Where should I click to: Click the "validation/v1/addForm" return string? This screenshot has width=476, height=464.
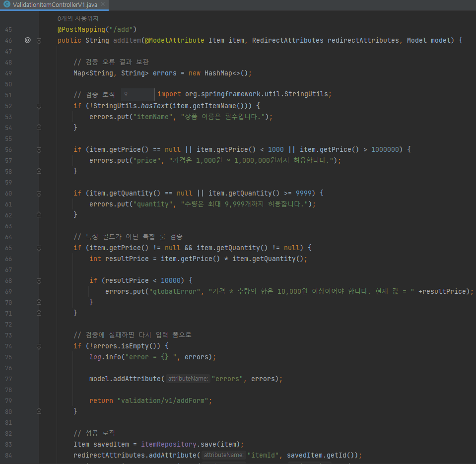[x=163, y=401]
